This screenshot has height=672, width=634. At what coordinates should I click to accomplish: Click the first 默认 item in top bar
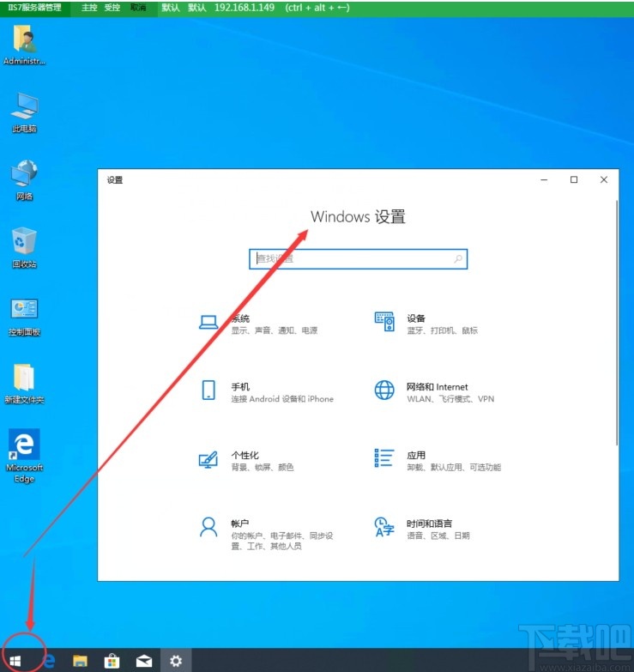click(x=171, y=7)
